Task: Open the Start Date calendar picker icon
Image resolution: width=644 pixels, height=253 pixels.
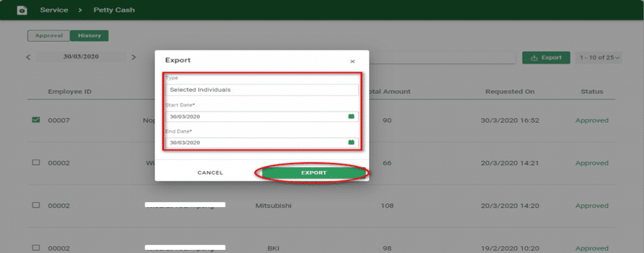Action: tap(351, 116)
